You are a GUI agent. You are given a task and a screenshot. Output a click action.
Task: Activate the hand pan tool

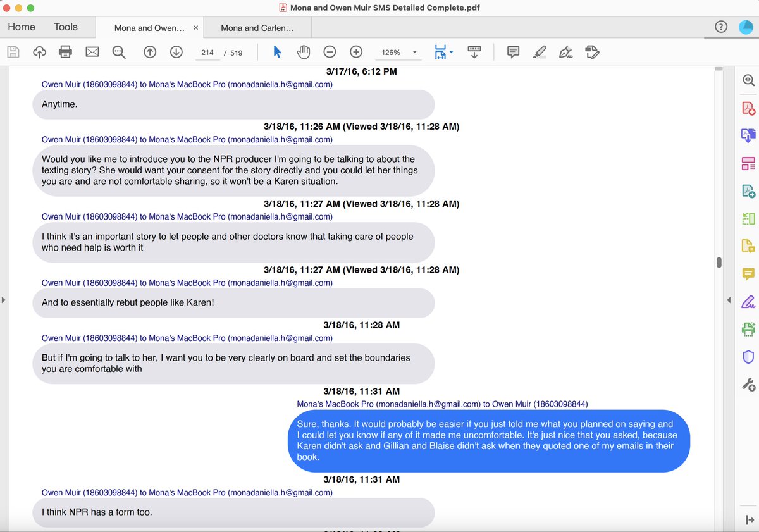tap(304, 52)
